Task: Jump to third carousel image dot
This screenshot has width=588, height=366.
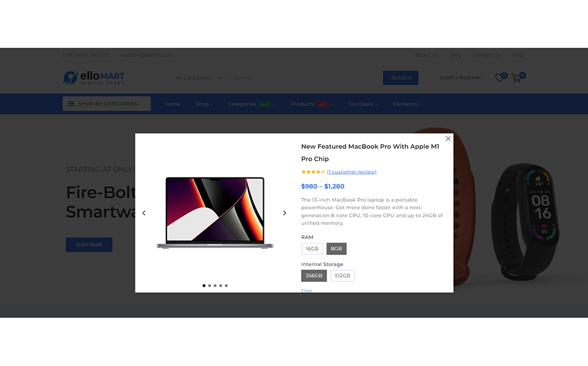Action: pyautogui.click(x=215, y=285)
